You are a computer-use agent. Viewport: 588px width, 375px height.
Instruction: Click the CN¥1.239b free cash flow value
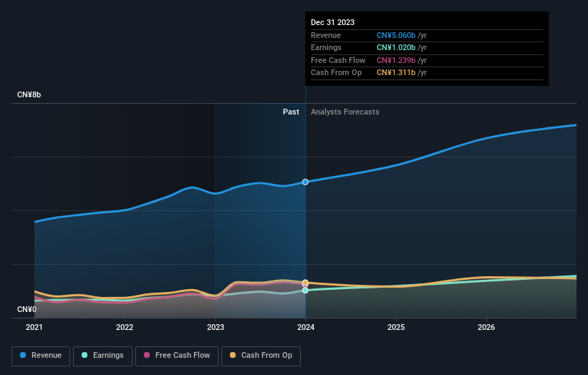point(396,60)
